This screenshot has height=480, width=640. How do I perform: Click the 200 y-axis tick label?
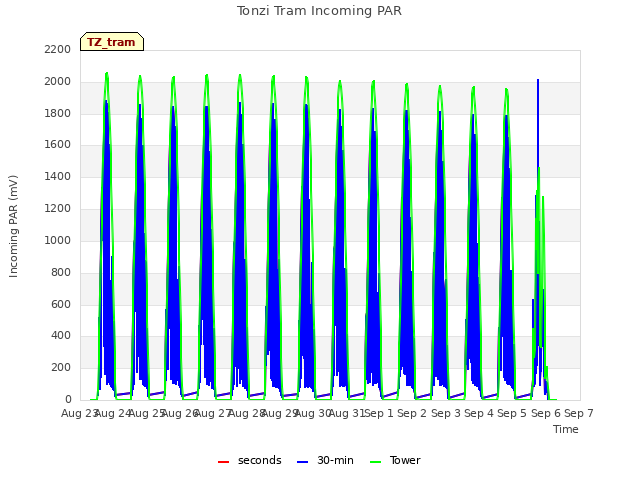[x=61, y=368]
